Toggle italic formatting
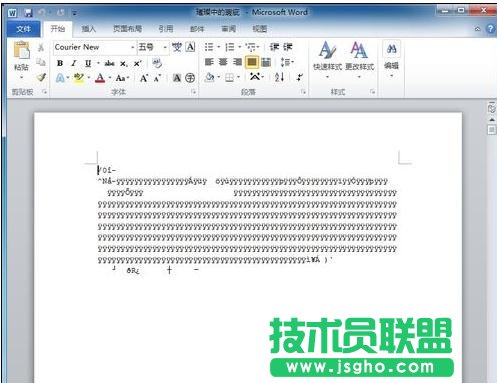Image resolution: width=497 pixels, height=383 pixels. click(x=74, y=63)
